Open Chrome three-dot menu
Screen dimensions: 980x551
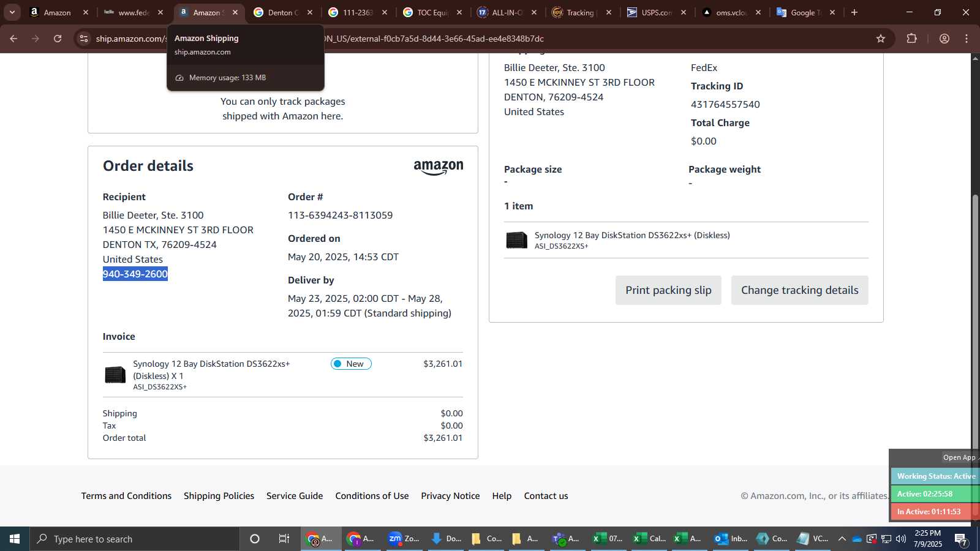pos(967,39)
